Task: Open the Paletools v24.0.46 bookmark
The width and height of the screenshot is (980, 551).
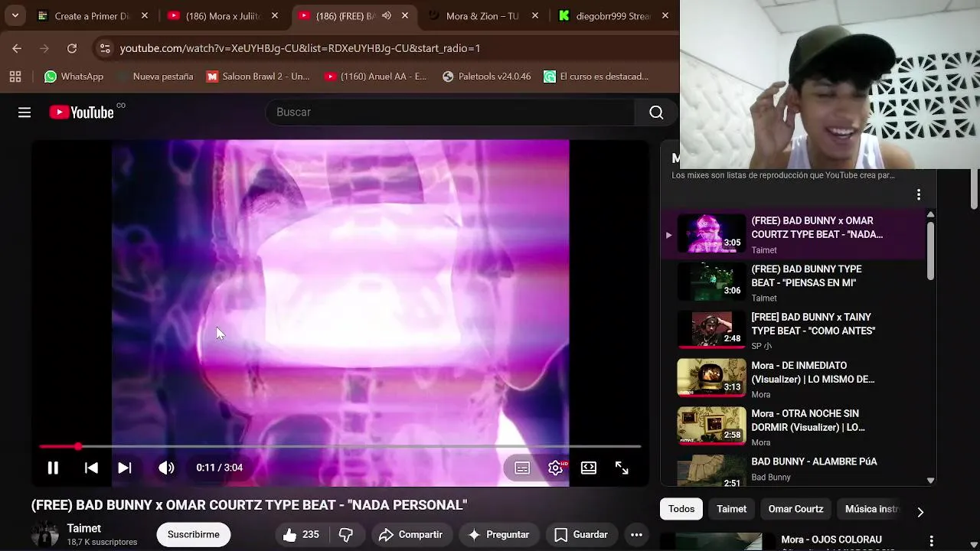Action: (487, 77)
